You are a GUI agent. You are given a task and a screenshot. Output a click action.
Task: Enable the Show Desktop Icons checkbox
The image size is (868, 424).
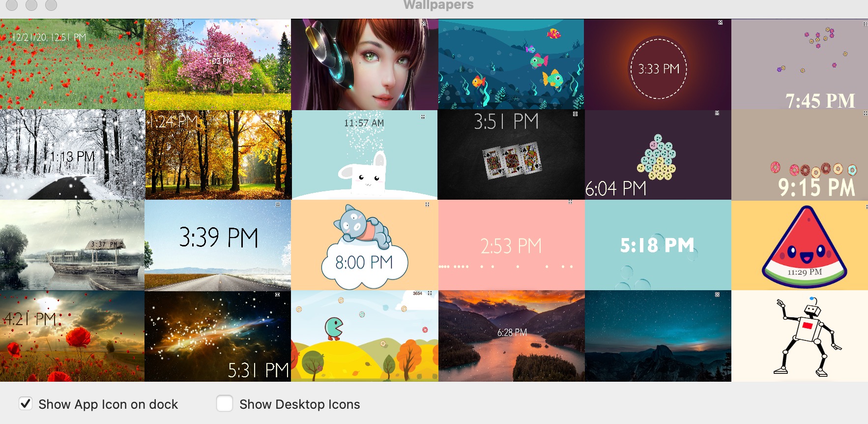coord(225,403)
